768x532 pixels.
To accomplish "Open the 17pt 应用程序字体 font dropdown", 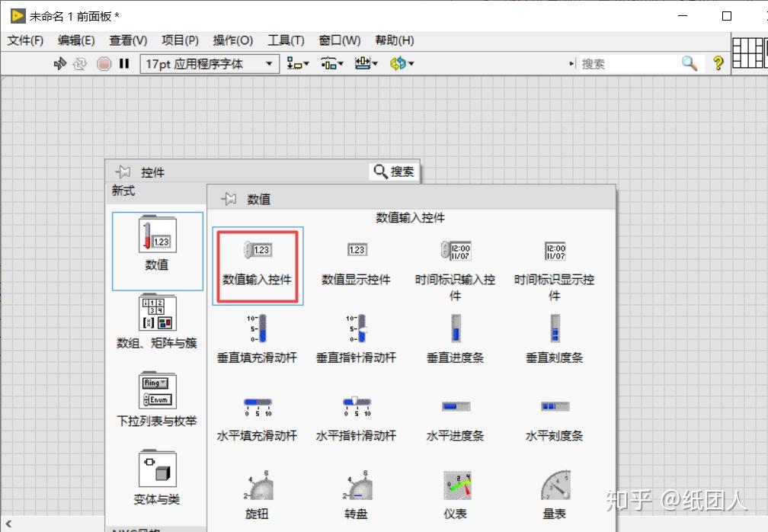I will 209,64.
